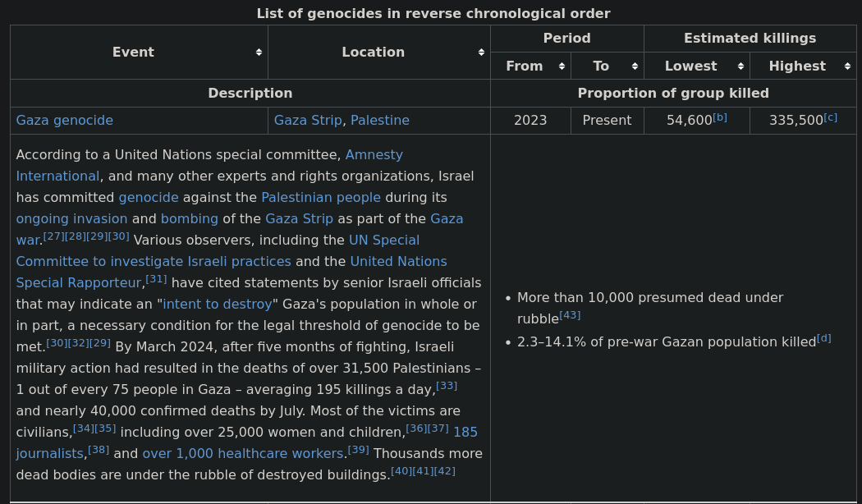The image size is (862, 504).
Task: Open Gaza Strip link in description paragraph
Action: (x=299, y=219)
